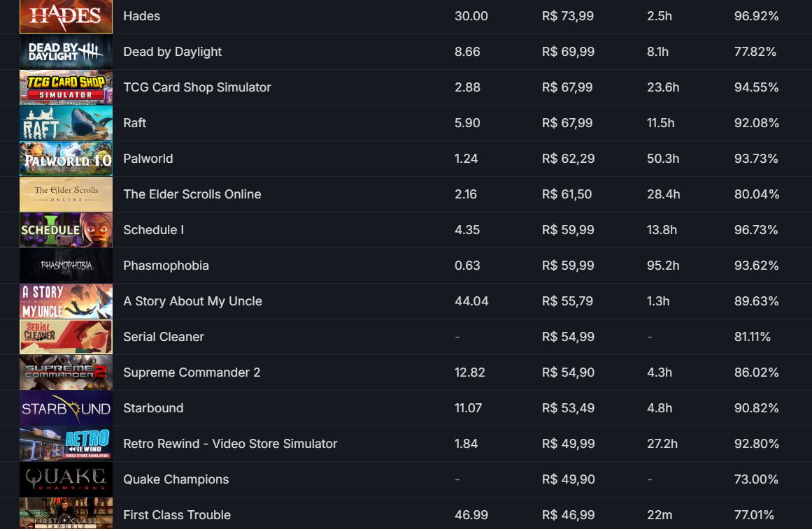Screen dimensions: 812x529
Task: Select the 92.08% rating for Raft
Action: (756, 123)
